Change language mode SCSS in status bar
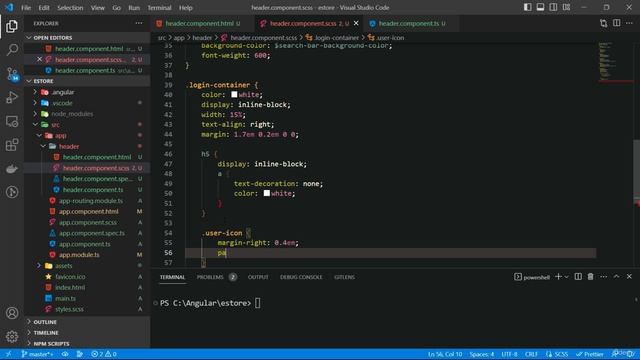The image size is (640, 360). (x=557, y=354)
